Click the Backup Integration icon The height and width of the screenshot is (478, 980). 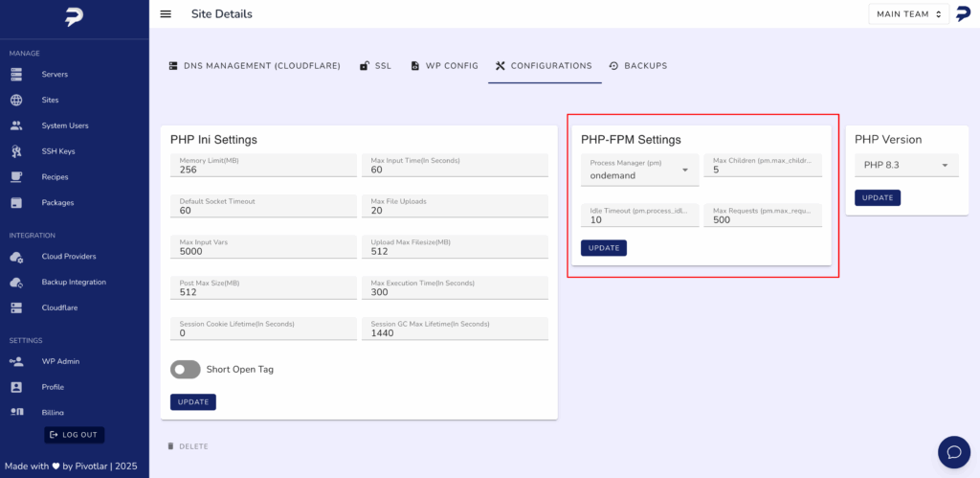(16, 283)
